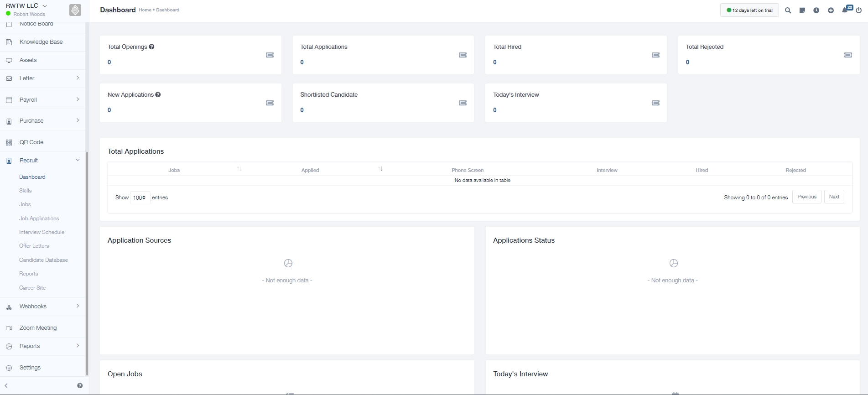
Task: Click help icon next to New Applications
Action: 158,94
